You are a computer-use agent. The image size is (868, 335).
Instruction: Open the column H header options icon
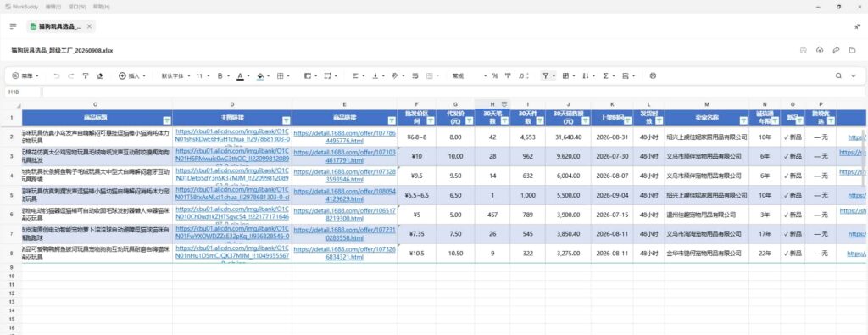(x=504, y=104)
